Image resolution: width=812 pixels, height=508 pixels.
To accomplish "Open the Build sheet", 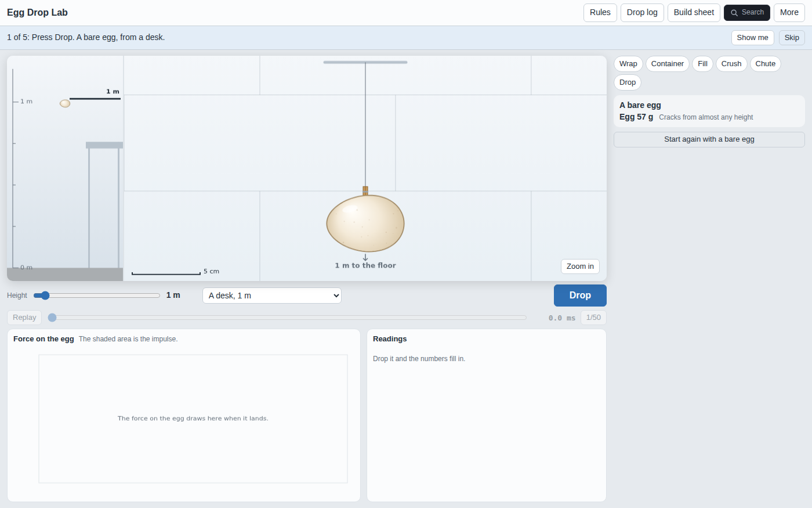I will (x=694, y=13).
